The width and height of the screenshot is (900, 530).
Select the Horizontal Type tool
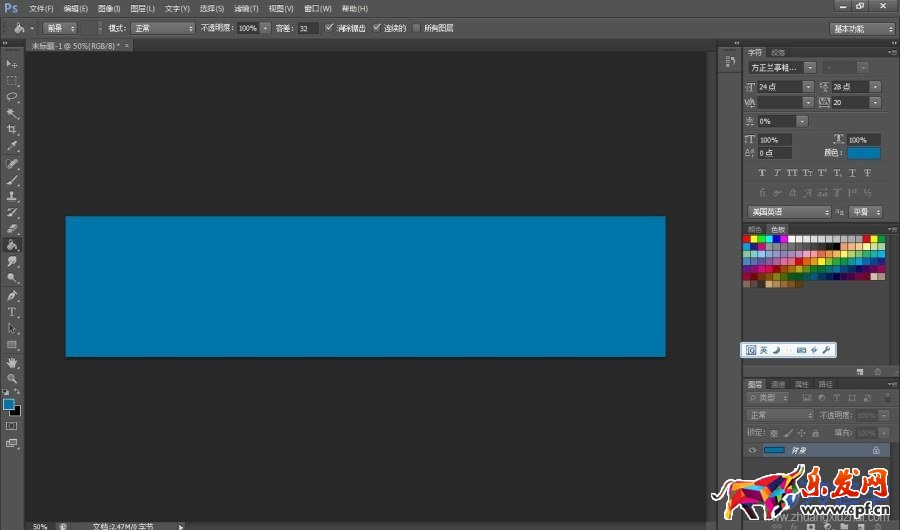pyautogui.click(x=12, y=312)
